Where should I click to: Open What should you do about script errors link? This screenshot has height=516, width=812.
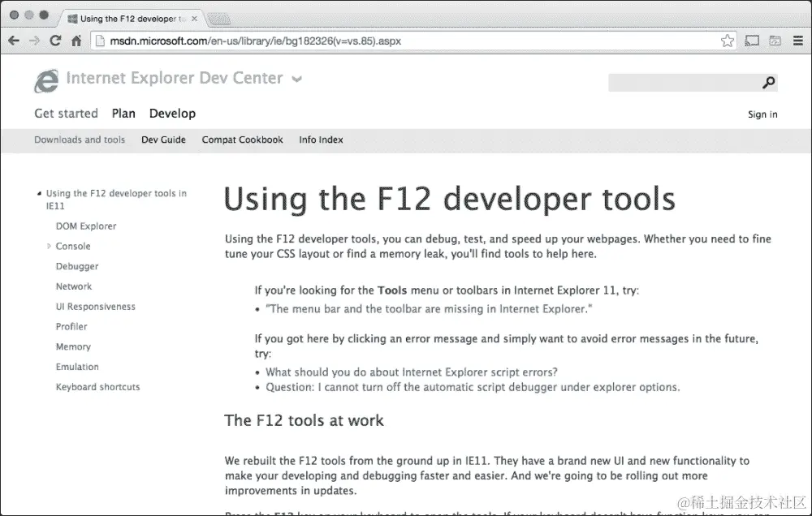[x=412, y=372]
